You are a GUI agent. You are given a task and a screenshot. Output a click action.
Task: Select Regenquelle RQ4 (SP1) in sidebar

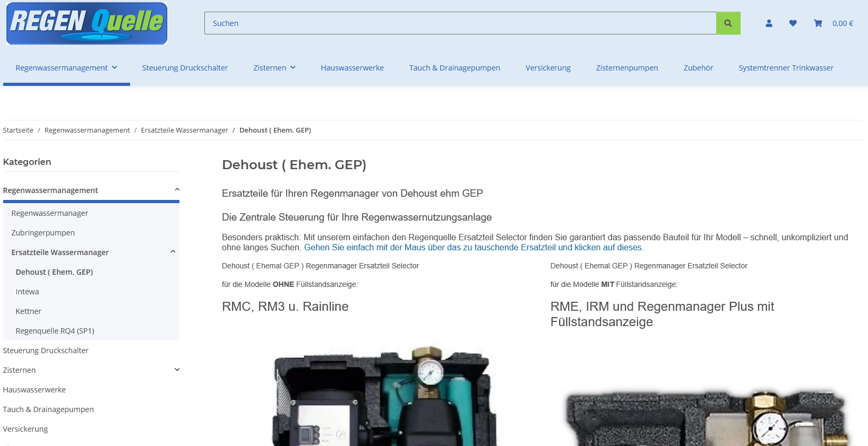pos(55,331)
